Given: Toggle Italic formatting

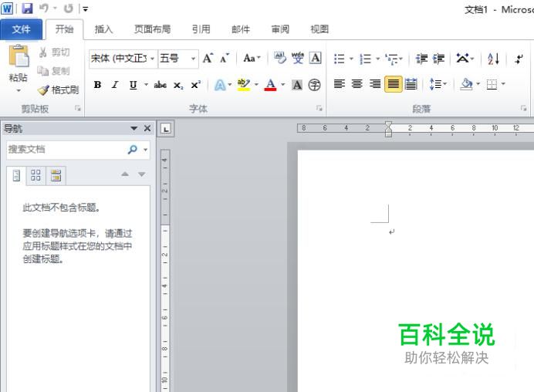Looking at the screenshot, I should click(115, 84).
